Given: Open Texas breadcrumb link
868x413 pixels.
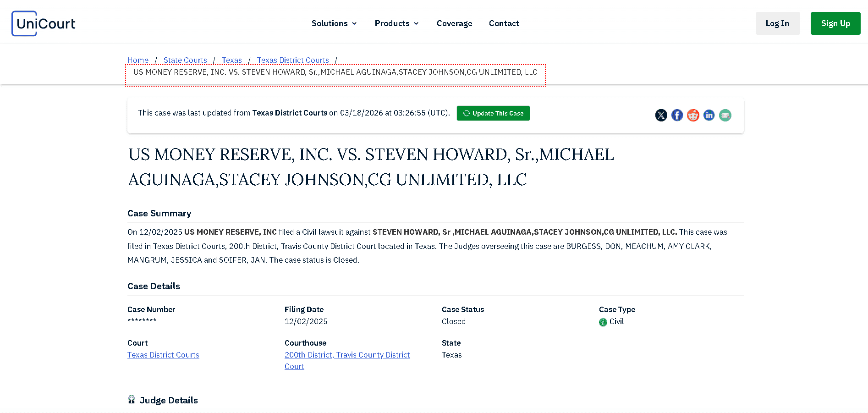Looking at the screenshot, I should 232,60.
